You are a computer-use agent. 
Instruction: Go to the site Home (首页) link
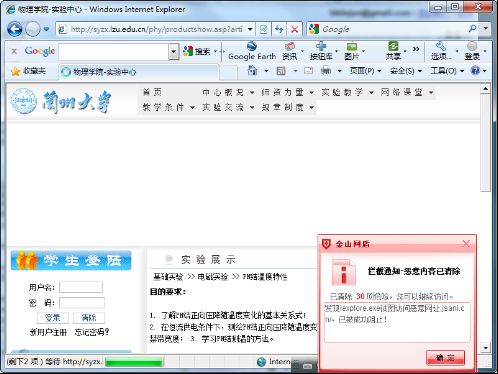(152, 92)
